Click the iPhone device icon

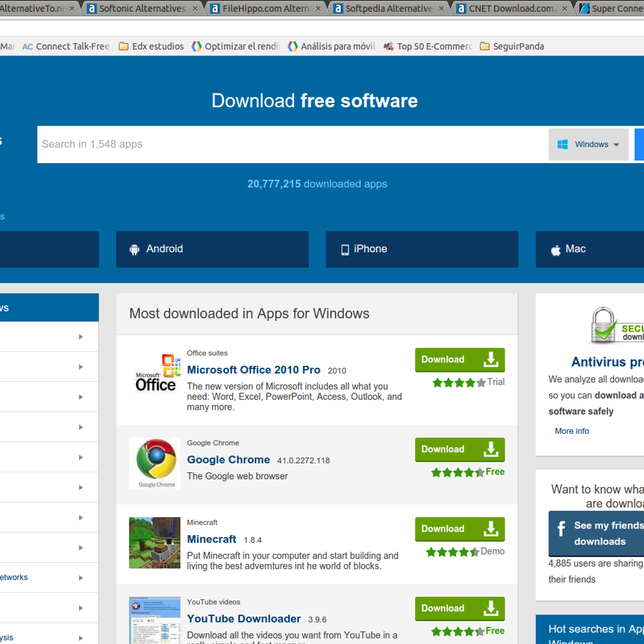click(x=345, y=250)
